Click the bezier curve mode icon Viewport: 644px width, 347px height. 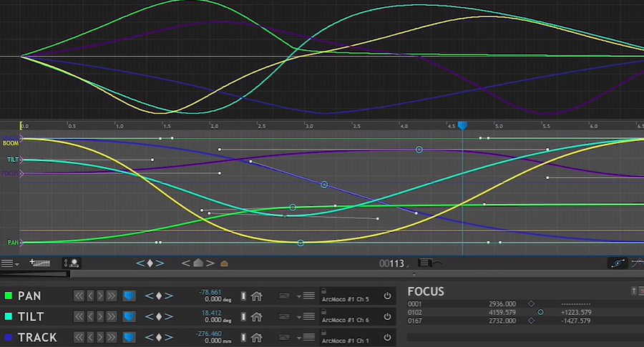[x=617, y=263]
